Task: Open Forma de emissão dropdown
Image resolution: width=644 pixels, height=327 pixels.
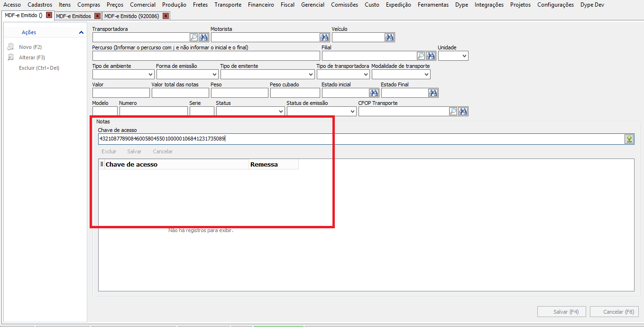Action: (x=214, y=75)
